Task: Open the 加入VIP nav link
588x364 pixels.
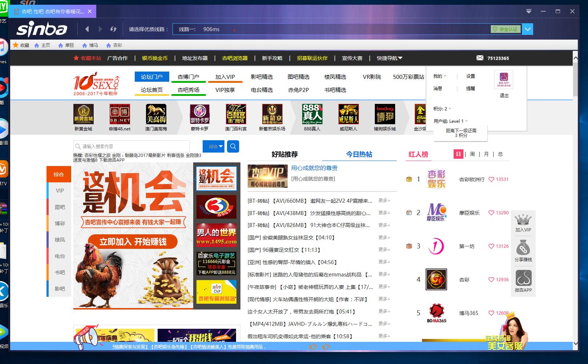Action: pyautogui.click(x=225, y=77)
